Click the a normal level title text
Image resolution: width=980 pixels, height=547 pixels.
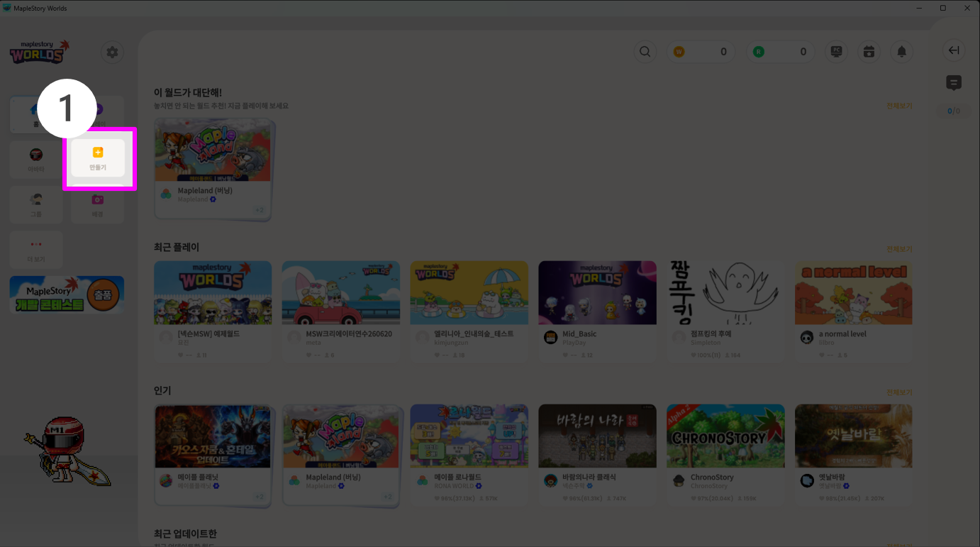click(x=842, y=334)
